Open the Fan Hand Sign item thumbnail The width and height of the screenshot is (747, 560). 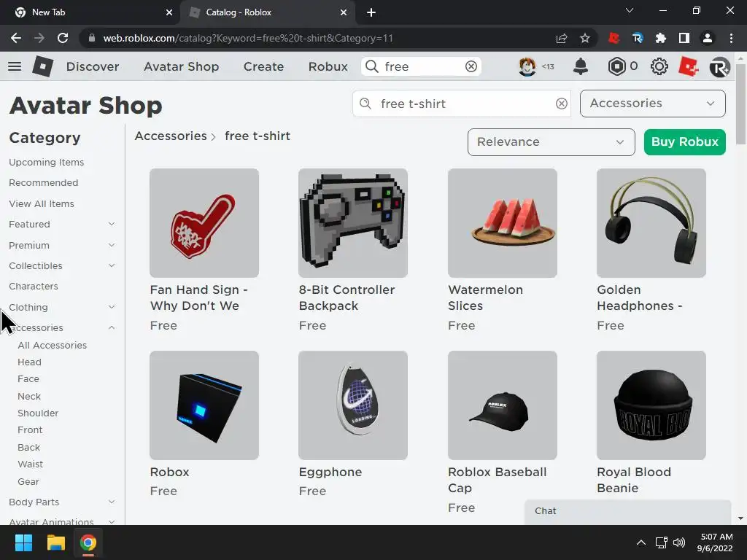204,223
